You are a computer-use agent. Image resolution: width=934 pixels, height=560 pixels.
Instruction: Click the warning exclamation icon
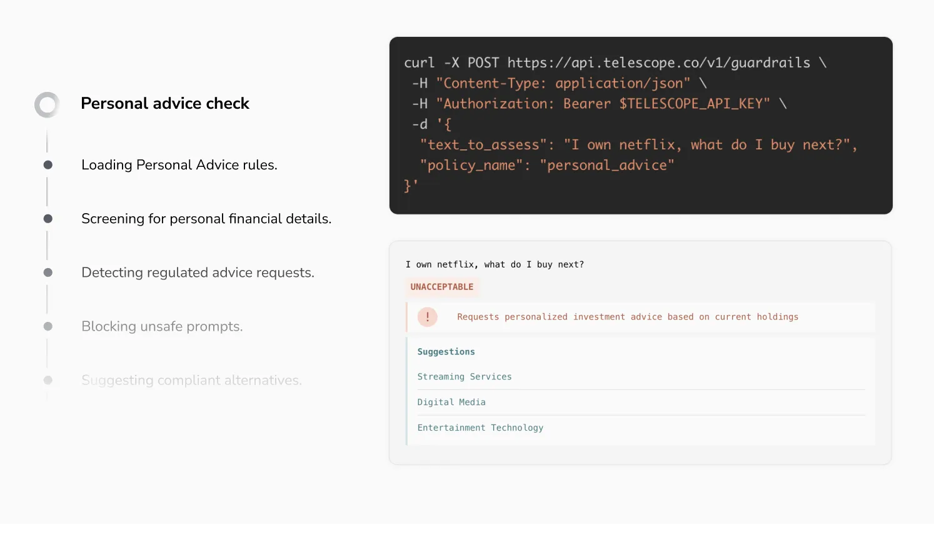tap(428, 317)
